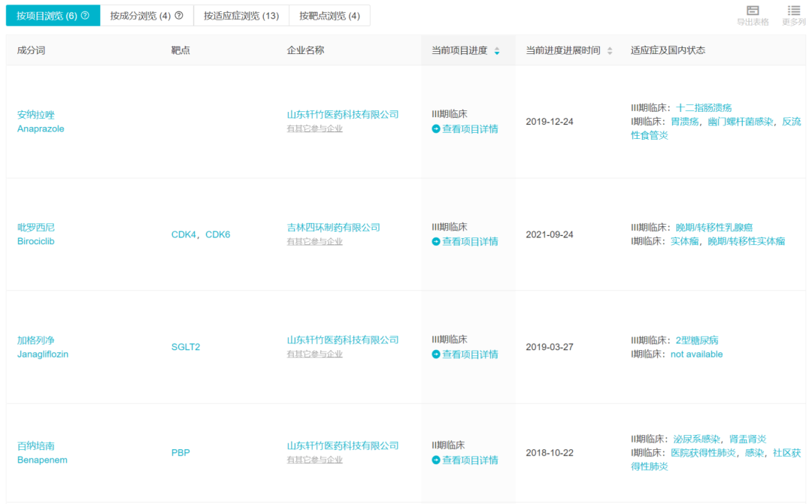812x504 pixels.
Task: Sort by 当前项目进度 column arrows
Action: pos(497,51)
